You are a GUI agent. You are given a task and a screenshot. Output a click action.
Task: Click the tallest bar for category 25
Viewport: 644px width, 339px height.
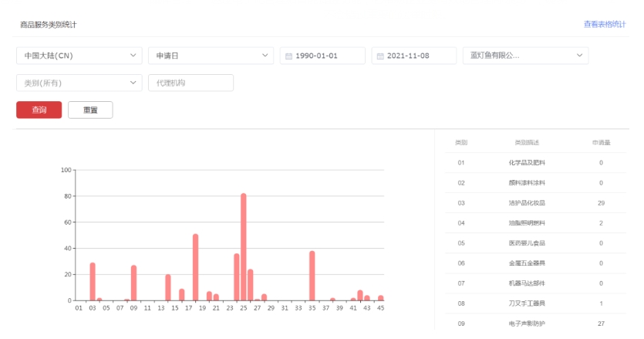coord(244,247)
